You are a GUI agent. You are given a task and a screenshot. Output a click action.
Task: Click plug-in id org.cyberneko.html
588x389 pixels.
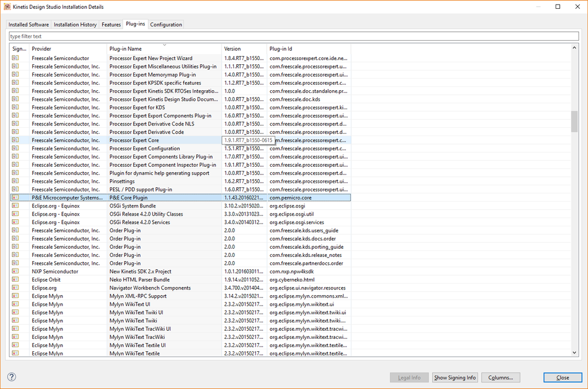292,279
